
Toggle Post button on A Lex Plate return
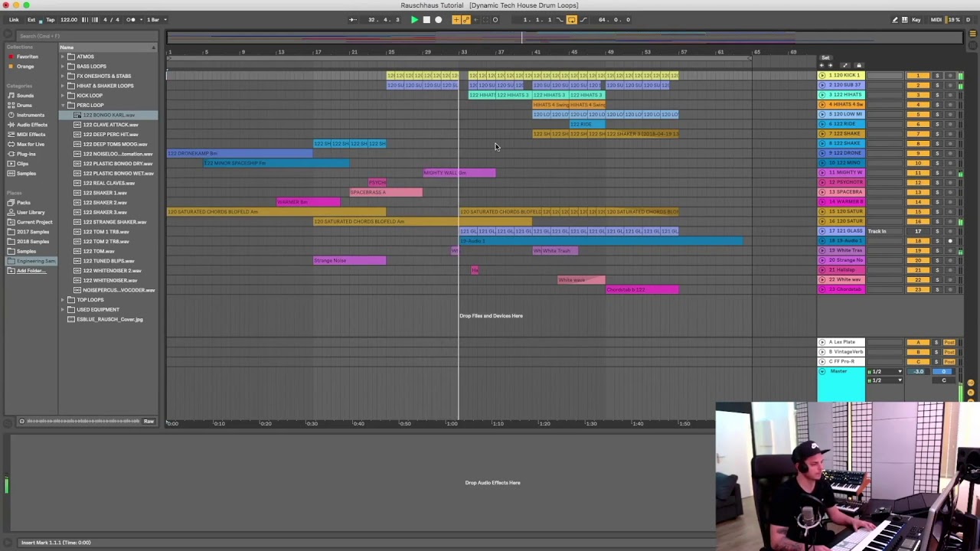click(x=949, y=343)
